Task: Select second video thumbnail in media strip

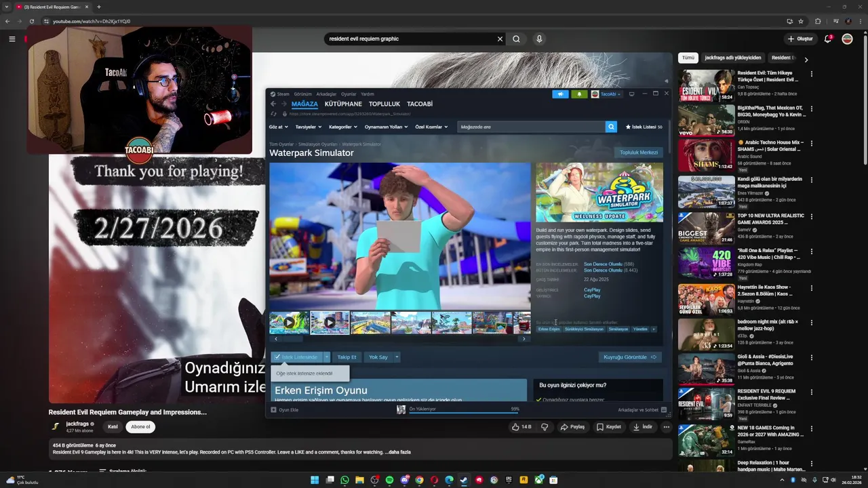Action: (330, 323)
